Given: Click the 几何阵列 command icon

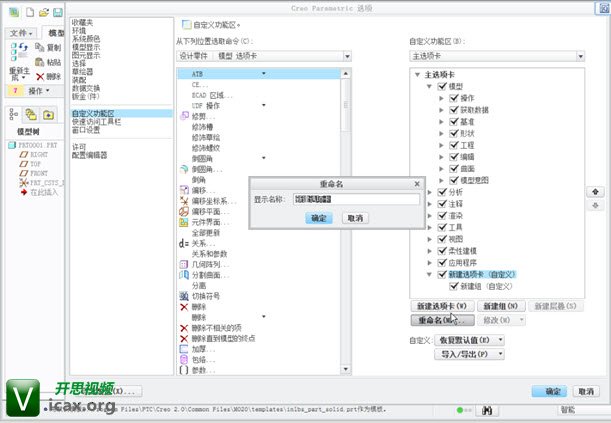Looking at the screenshot, I should click(x=184, y=264).
